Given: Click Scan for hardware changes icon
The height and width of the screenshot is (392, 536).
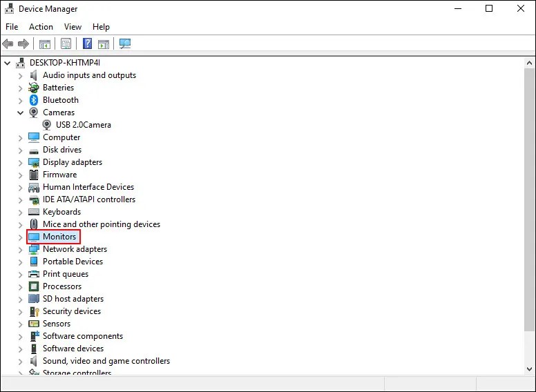Looking at the screenshot, I should click(x=125, y=43).
